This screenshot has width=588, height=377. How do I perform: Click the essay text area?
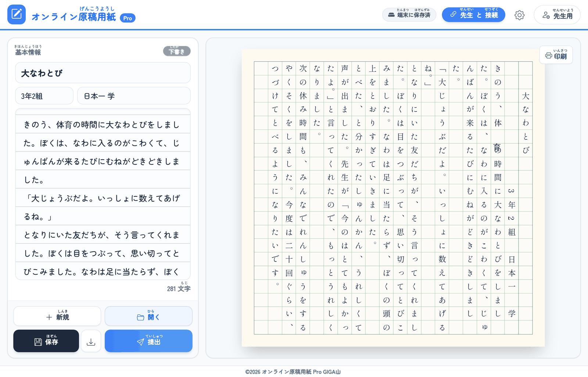coord(103,194)
